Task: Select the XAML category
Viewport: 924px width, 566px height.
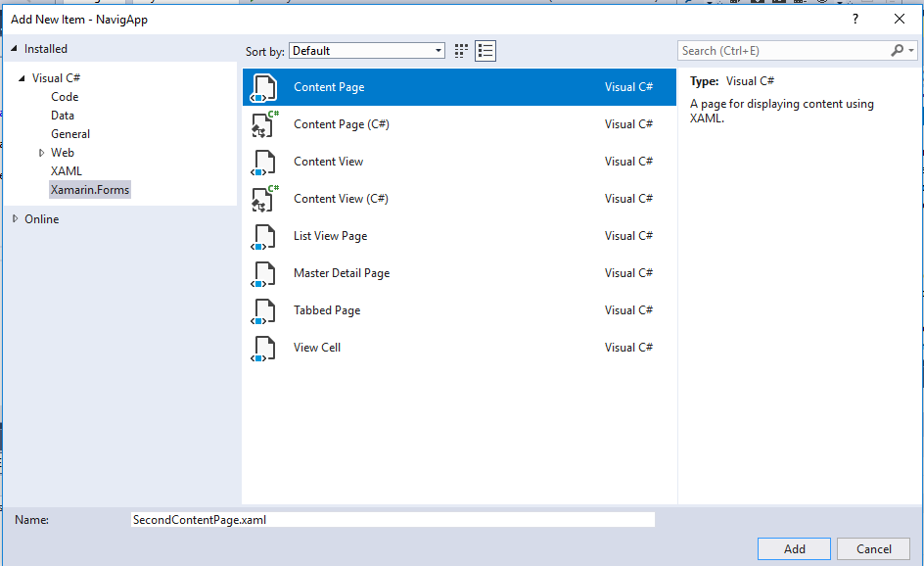Action: 67,171
